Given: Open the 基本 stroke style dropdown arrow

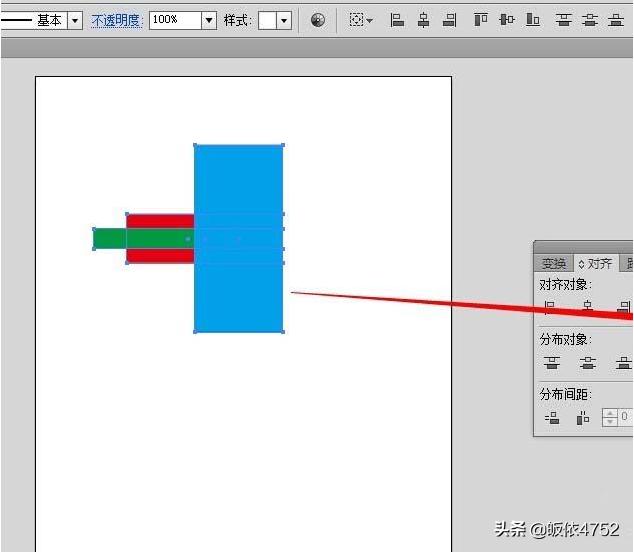Looking at the screenshot, I should pos(75,20).
